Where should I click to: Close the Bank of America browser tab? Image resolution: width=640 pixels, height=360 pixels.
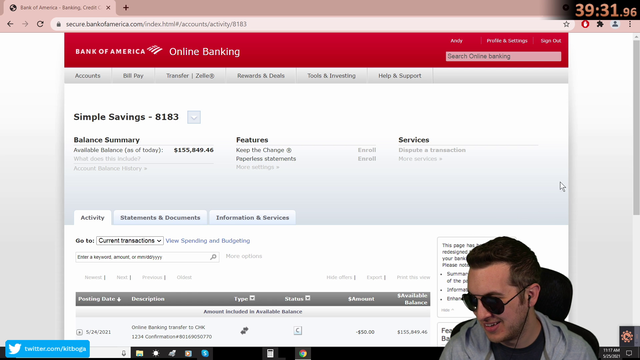[x=108, y=7]
